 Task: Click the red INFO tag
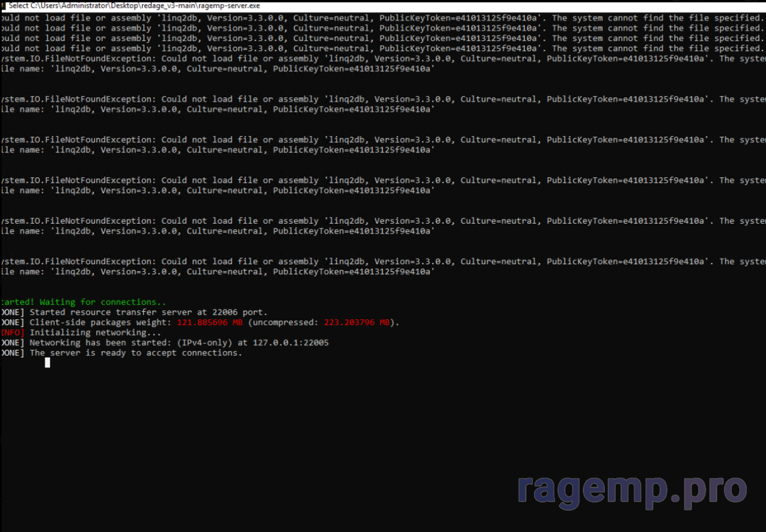coord(12,333)
